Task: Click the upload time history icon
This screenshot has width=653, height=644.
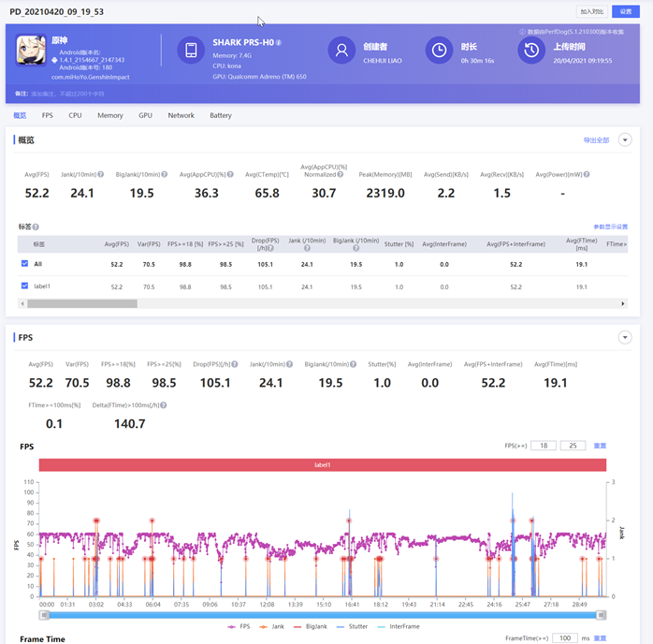Action: (531, 51)
